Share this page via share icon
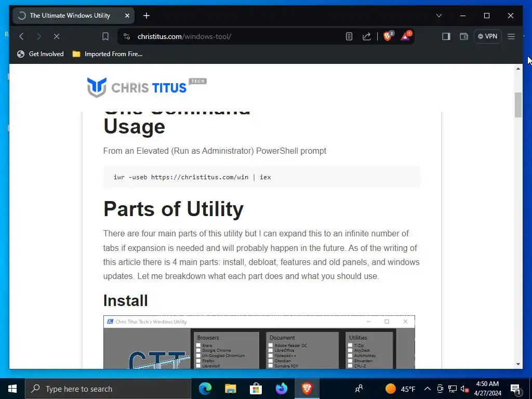The width and height of the screenshot is (532, 399). 366,36
